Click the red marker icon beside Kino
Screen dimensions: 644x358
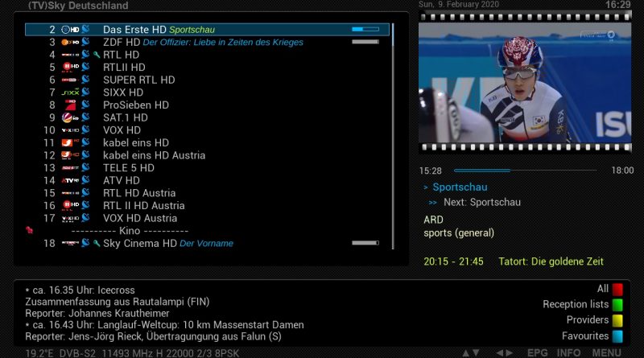(x=29, y=230)
